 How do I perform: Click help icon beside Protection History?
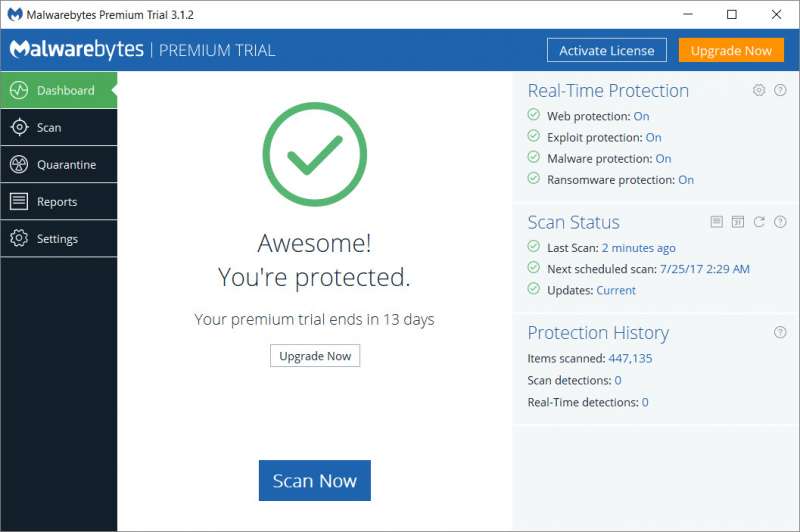(780, 333)
